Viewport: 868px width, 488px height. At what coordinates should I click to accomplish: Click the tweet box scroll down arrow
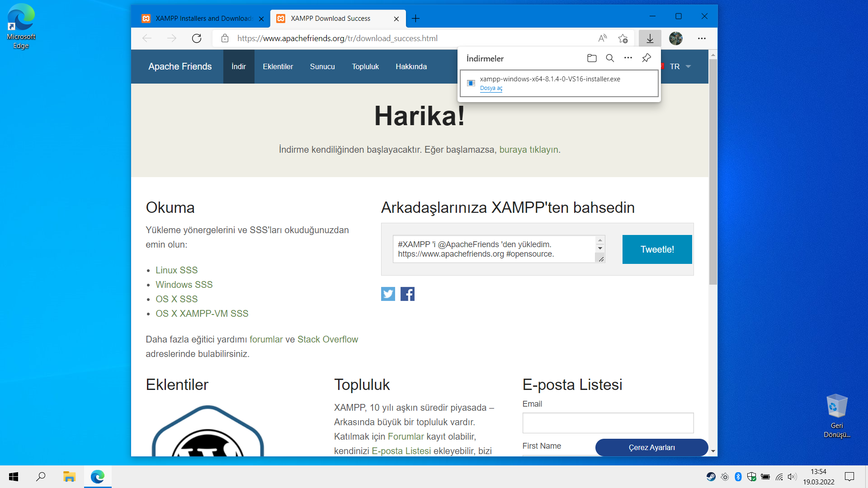[x=600, y=248]
